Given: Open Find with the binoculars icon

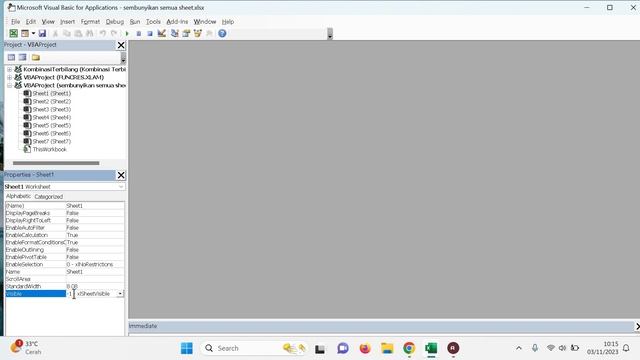Looking at the screenshot, I should point(90,33).
